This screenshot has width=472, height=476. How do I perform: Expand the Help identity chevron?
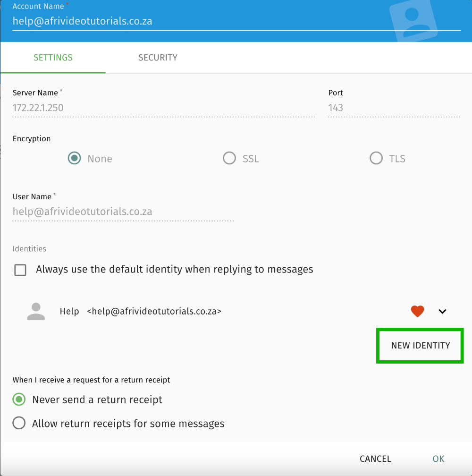click(x=442, y=311)
